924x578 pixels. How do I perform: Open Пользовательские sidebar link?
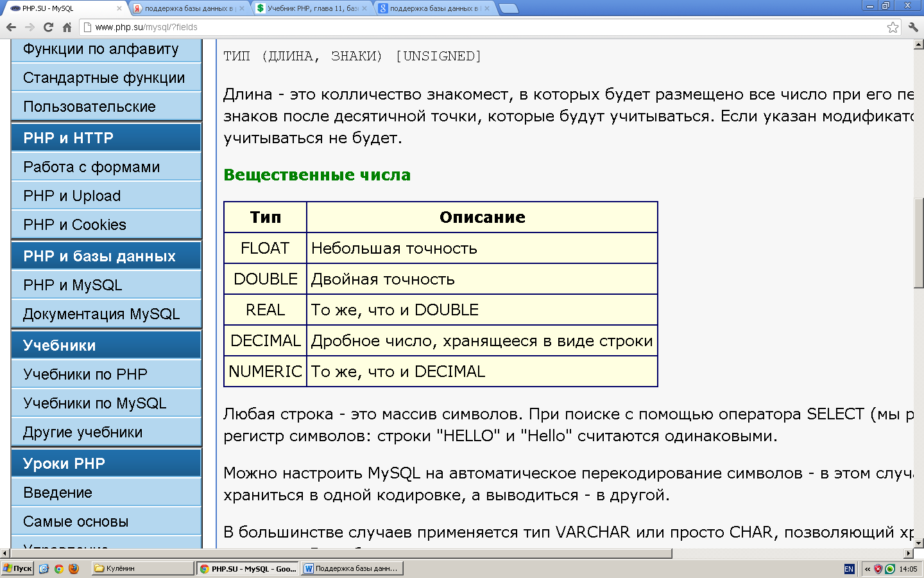point(106,107)
